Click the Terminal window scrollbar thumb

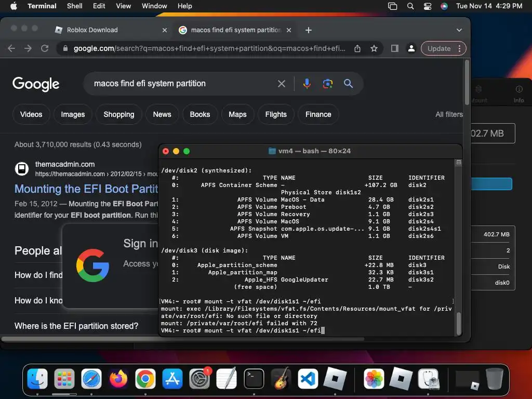point(458,323)
